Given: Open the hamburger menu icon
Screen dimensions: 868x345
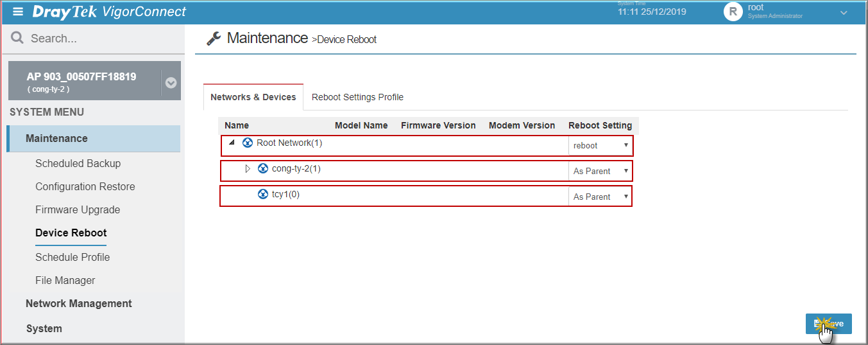Looking at the screenshot, I should [18, 12].
